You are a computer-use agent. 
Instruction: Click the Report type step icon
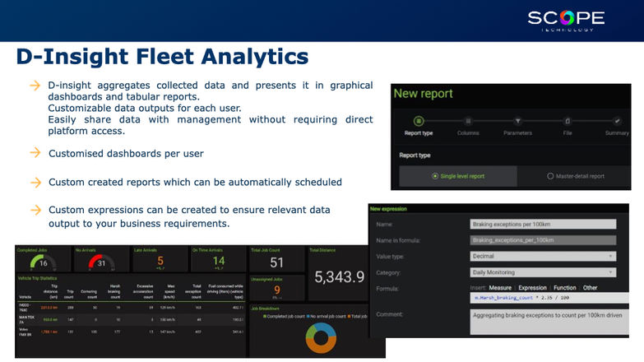coord(418,121)
